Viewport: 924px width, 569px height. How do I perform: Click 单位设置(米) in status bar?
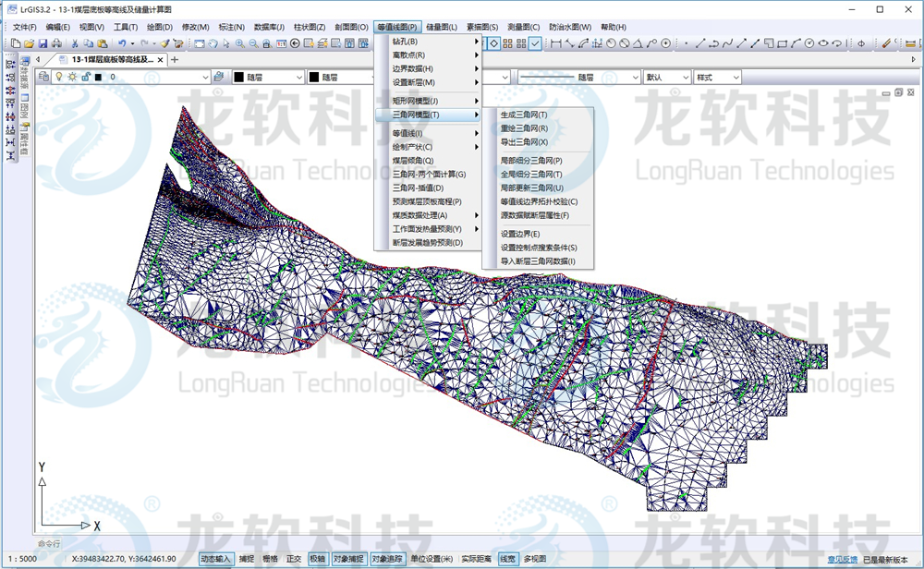coord(432,559)
